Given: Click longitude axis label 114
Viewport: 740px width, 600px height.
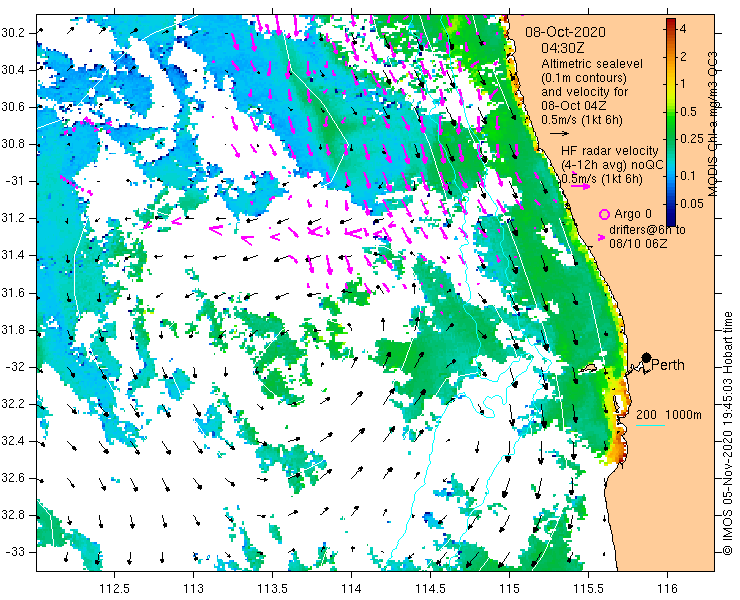Looking at the screenshot, I should click(x=351, y=588).
